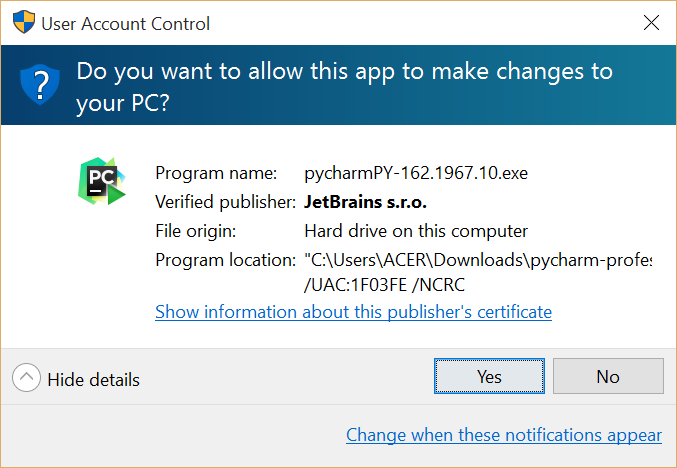Open publisher's certificate information link

[353, 312]
